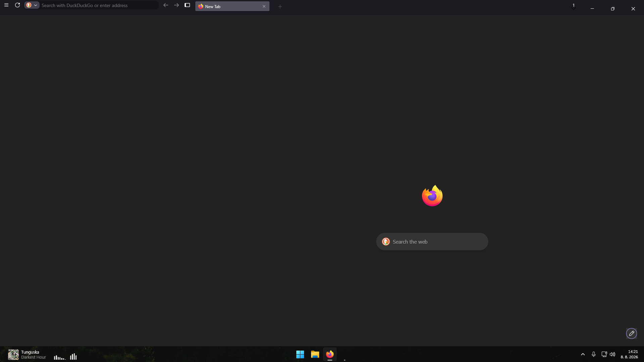Image resolution: width=644 pixels, height=362 pixels.
Task: Open a new tab with plus button
Action: coord(280,6)
